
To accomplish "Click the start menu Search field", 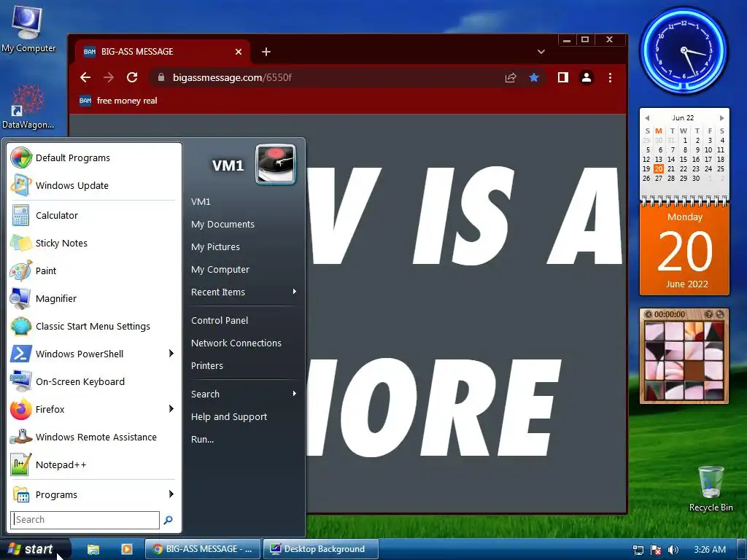I will coord(85,519).
